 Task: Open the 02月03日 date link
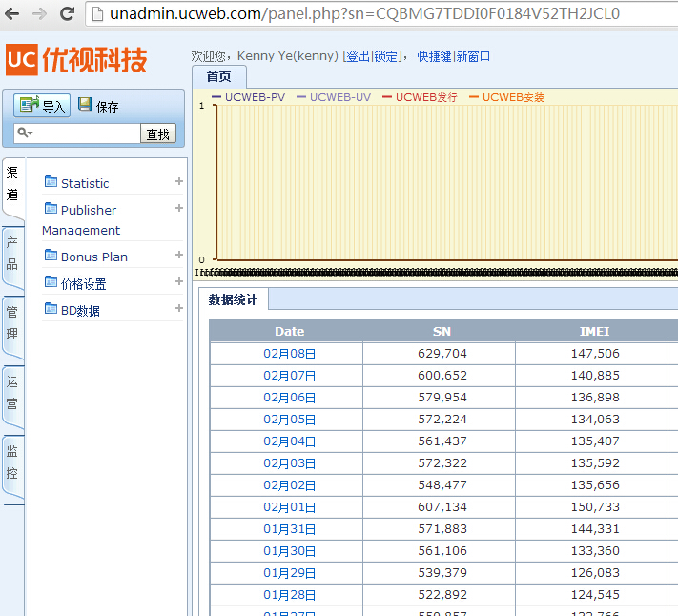pyautogui.click(x=290, y=463)
